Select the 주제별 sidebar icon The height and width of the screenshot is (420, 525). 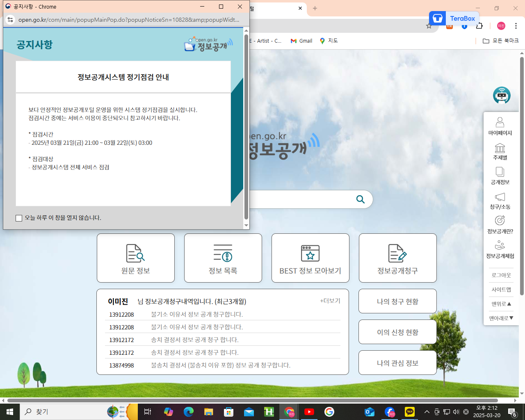click(x=500, y=151)
